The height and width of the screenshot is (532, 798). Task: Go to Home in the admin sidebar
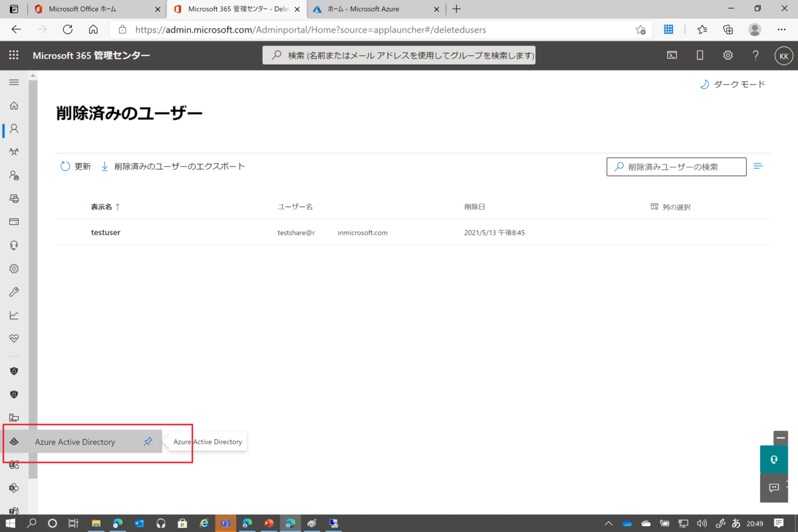(x=14, y=105)
